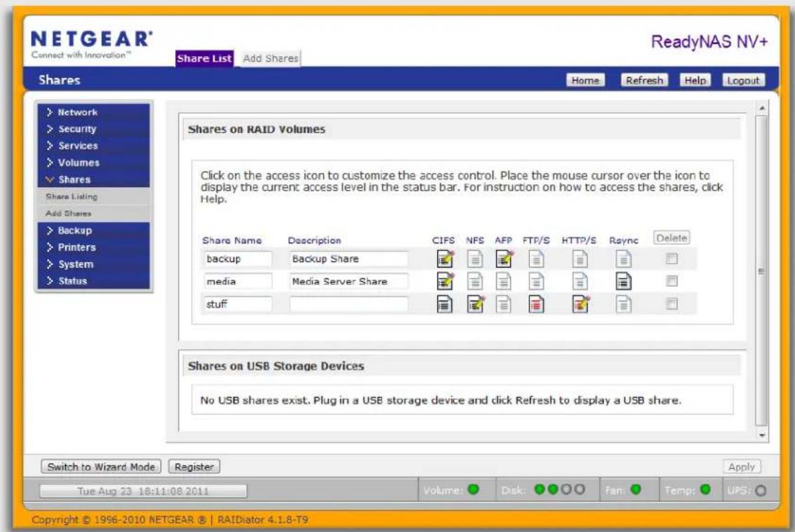Screen dimensions: 795x532
Task: Click the scrollbar down arrow
Action: click(761, 435)
